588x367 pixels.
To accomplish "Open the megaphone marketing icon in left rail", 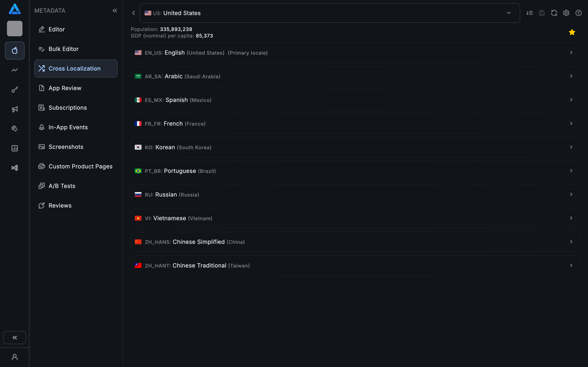I will pos(14,109).
